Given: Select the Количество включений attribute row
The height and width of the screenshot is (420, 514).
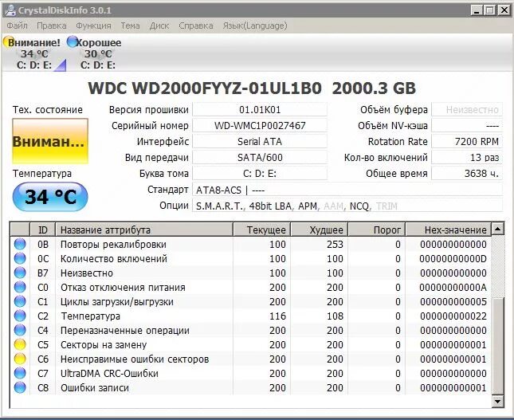Looking at the screenshot, I should [251, 259].
